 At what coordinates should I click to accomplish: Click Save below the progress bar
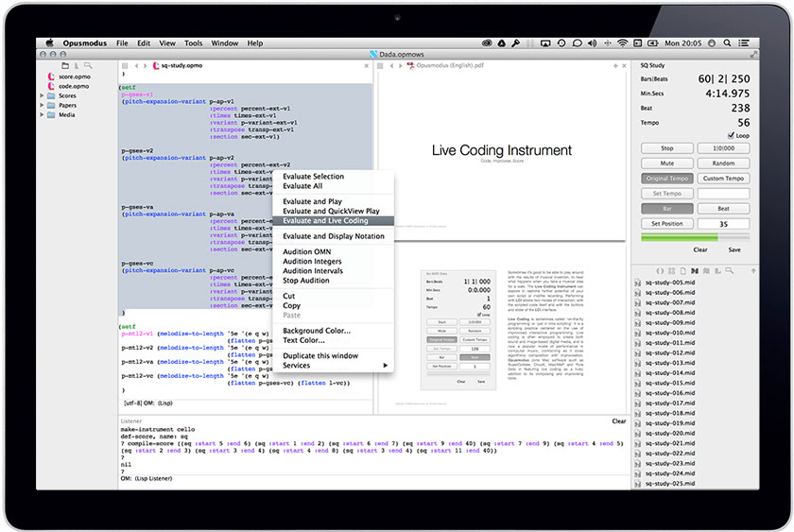[734, 250]
